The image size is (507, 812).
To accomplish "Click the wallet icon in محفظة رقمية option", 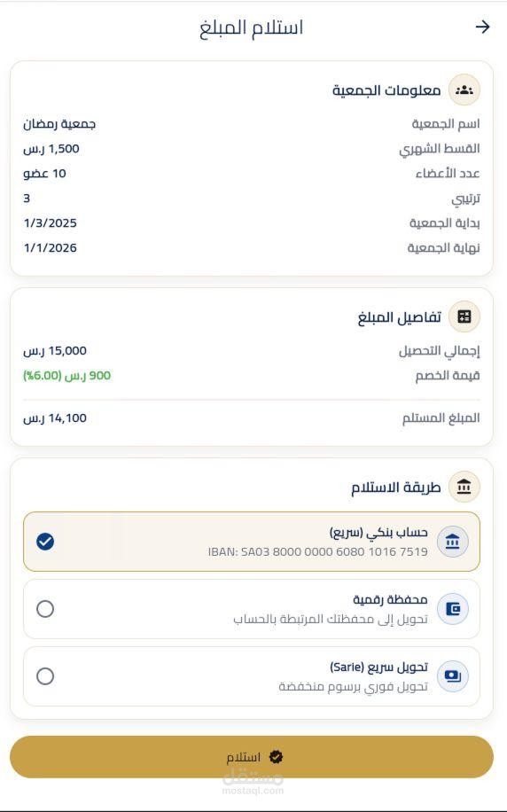I will (x=453, y=608).
